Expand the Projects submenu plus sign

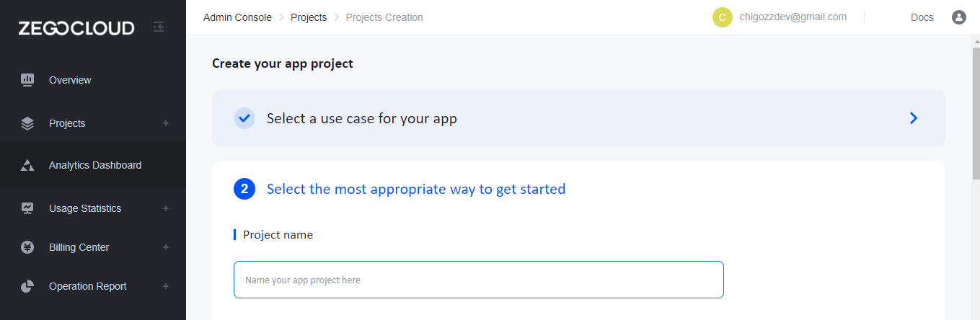coord(166,123)
